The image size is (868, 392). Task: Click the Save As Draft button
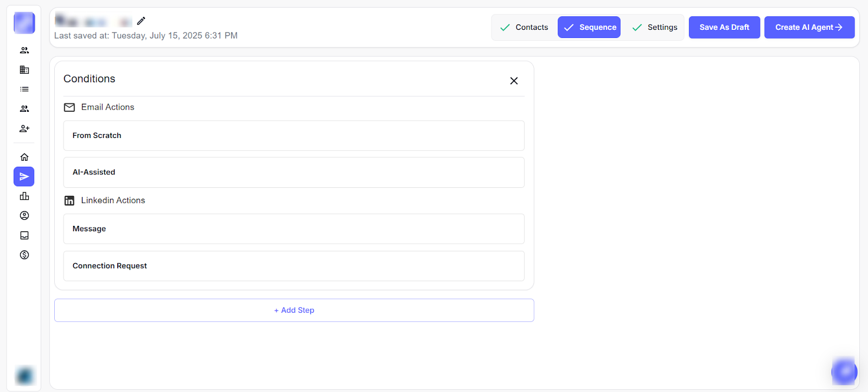(724, 27)
